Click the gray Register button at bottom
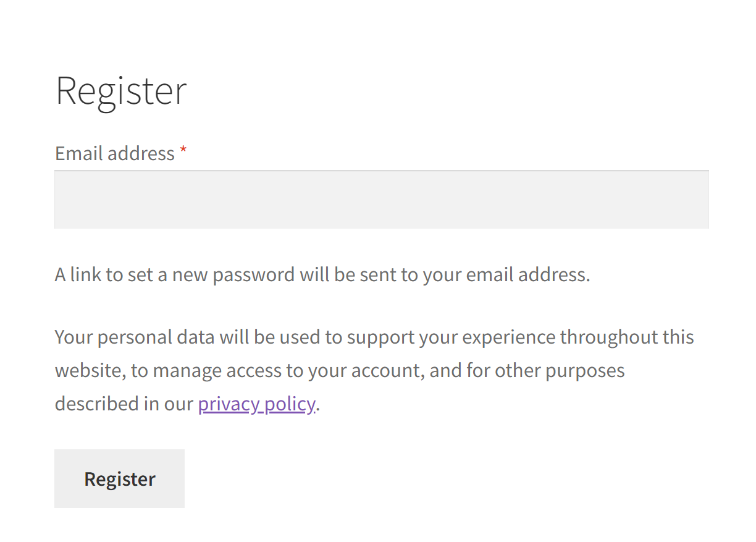The height and width of the screenshot is (542, 756). 119,478
